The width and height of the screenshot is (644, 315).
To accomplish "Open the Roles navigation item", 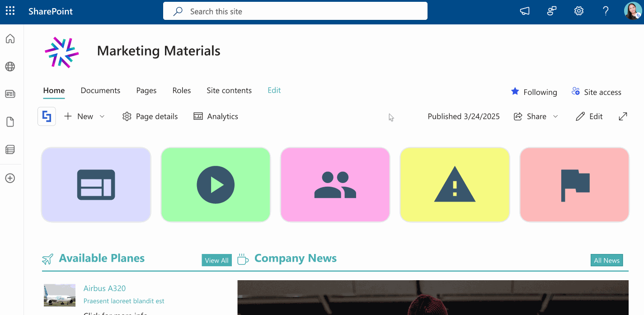I will coord(182,90).
